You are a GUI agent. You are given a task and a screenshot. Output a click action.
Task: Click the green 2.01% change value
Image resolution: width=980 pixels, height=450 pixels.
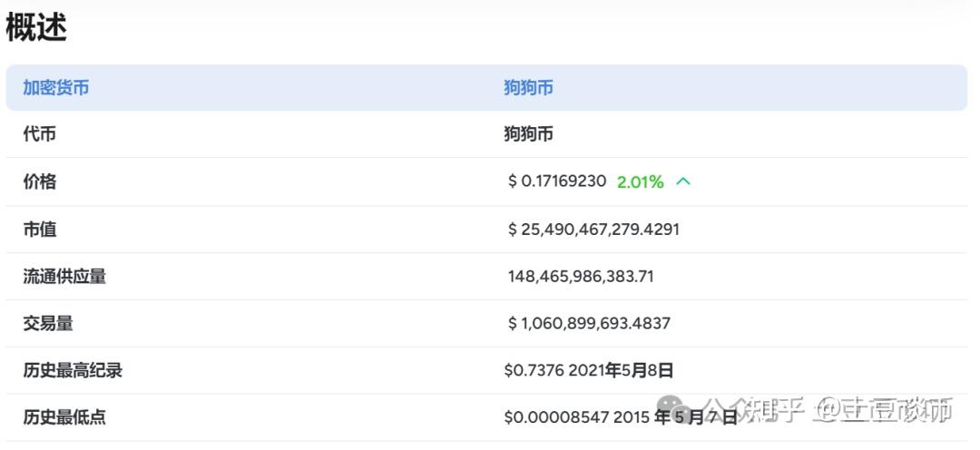(640, 181)
